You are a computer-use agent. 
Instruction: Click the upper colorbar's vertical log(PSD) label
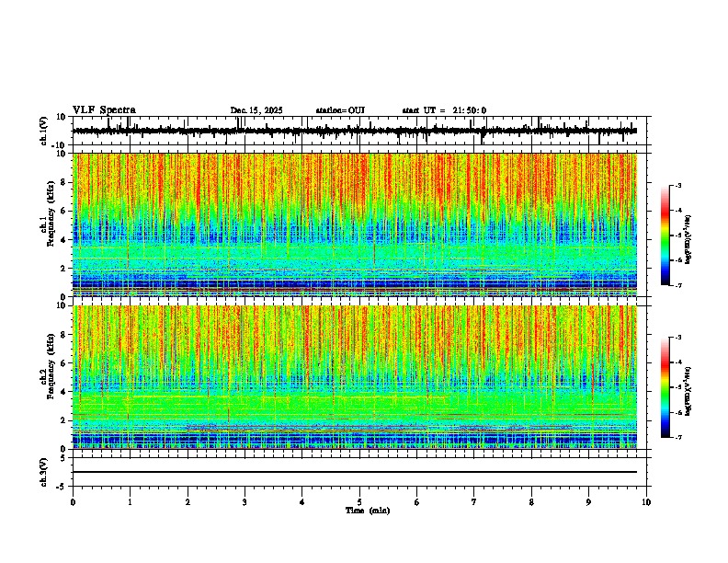688,239
